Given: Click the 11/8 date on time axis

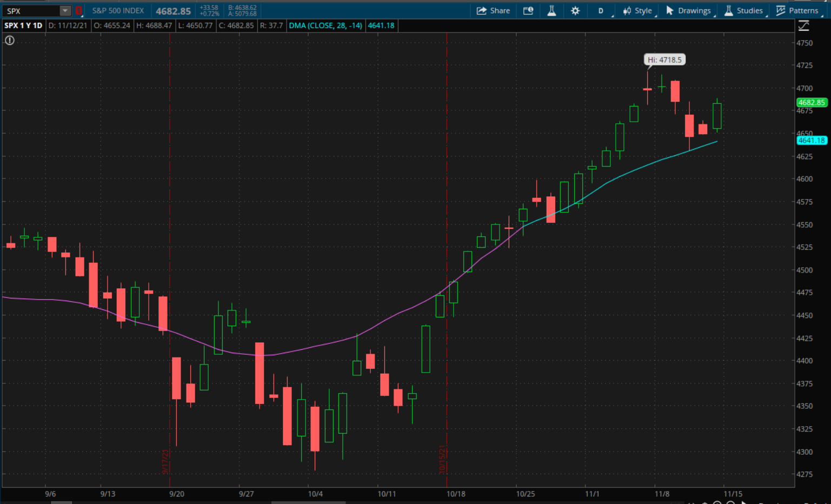Looking at the screenshot, I should pyautogui.click(x=662, y=494).
